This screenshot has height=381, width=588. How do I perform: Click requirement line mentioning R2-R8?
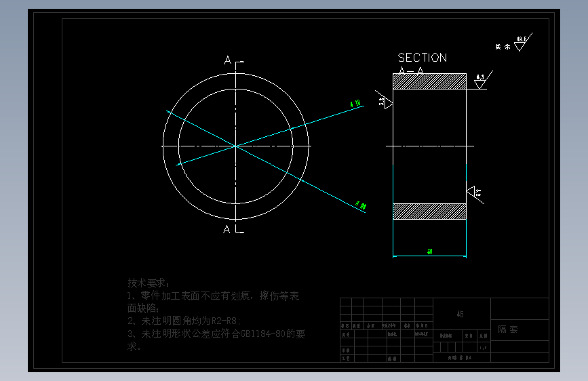(x=184, y=321)
